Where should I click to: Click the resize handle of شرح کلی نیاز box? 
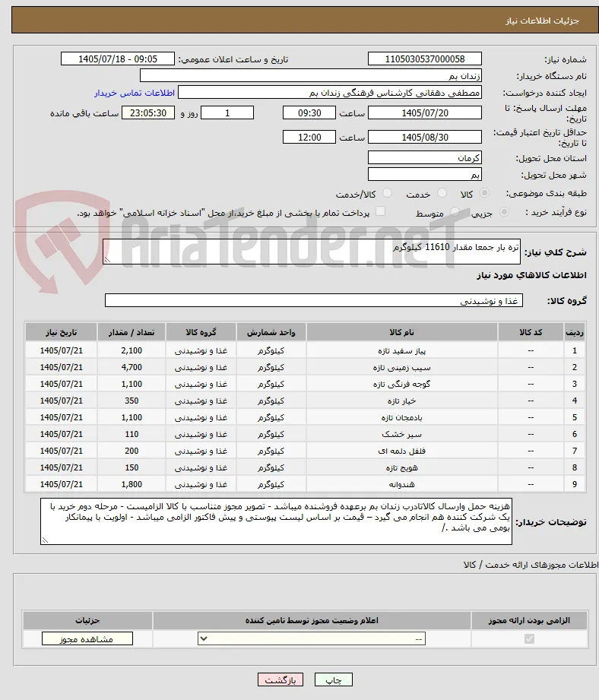pos(107,260)
